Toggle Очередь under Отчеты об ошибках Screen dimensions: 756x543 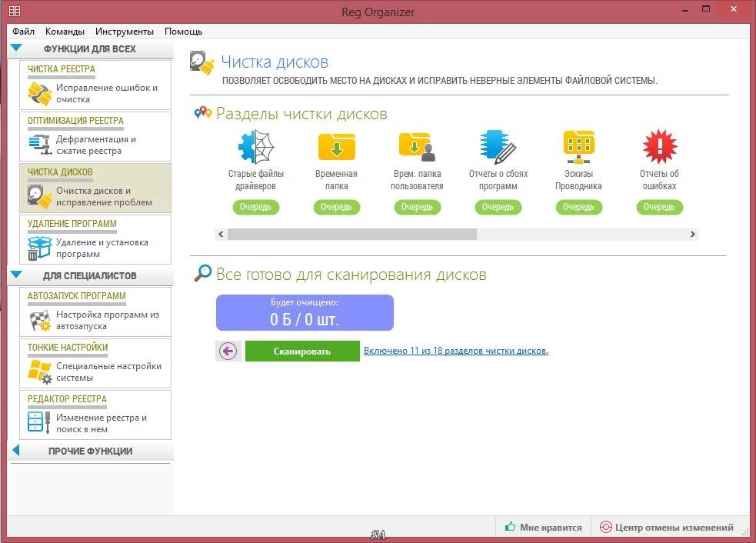pyautogui.click(x=660, y=207)
